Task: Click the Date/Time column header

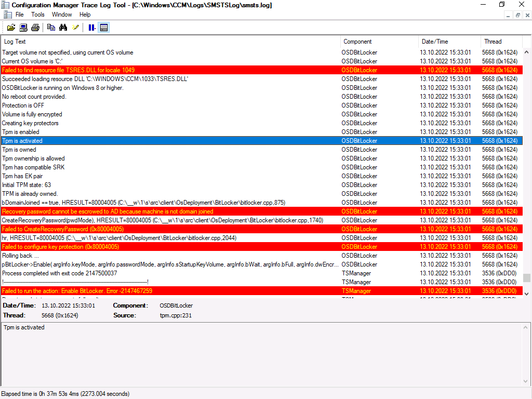Action: pyautogui.click(x=449, y=42)
